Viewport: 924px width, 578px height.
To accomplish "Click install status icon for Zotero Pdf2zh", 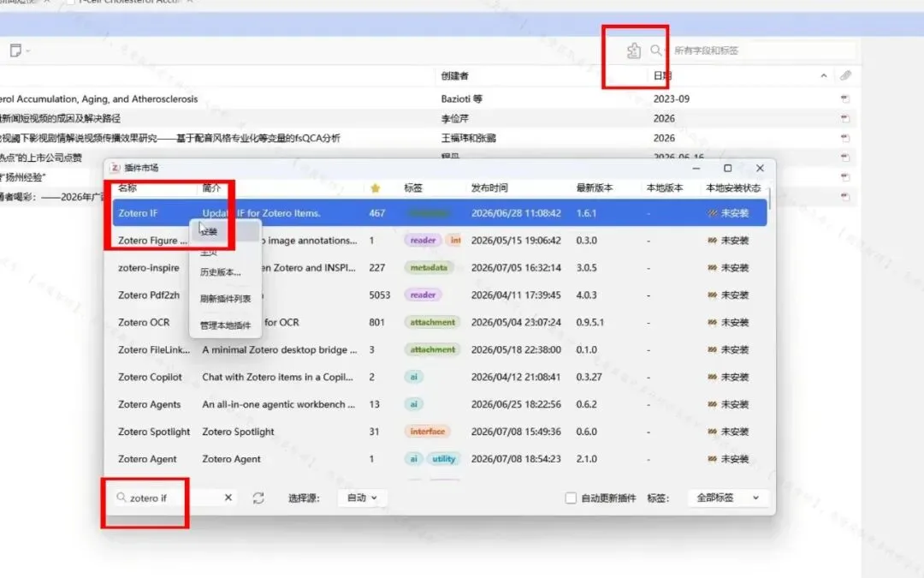I will click(713, 295).
